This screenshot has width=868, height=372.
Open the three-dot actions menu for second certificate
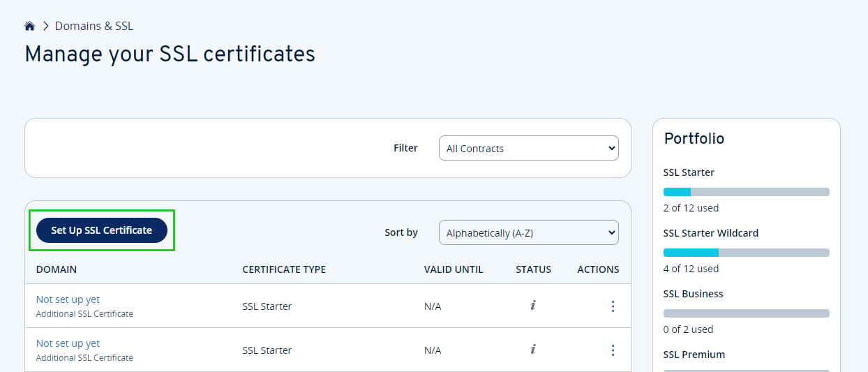point(613,350)
